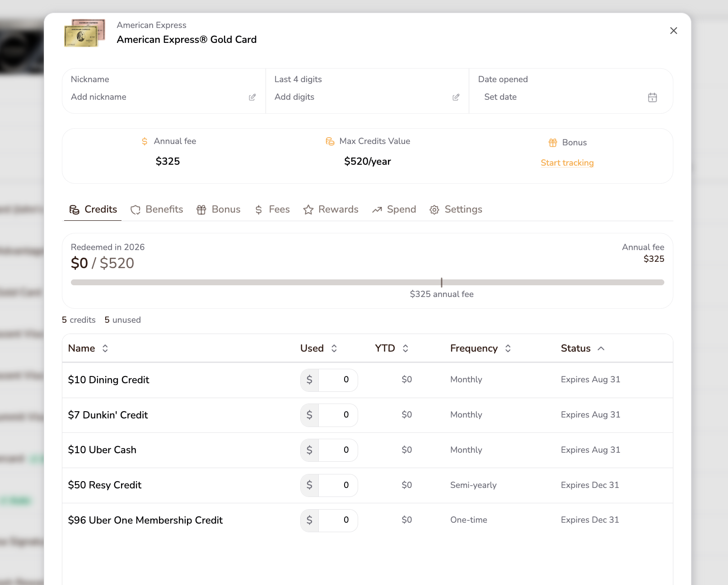728x585 pixels.
Task: Click the Annual fee dollar icon
Action: [x=145, y=141]
